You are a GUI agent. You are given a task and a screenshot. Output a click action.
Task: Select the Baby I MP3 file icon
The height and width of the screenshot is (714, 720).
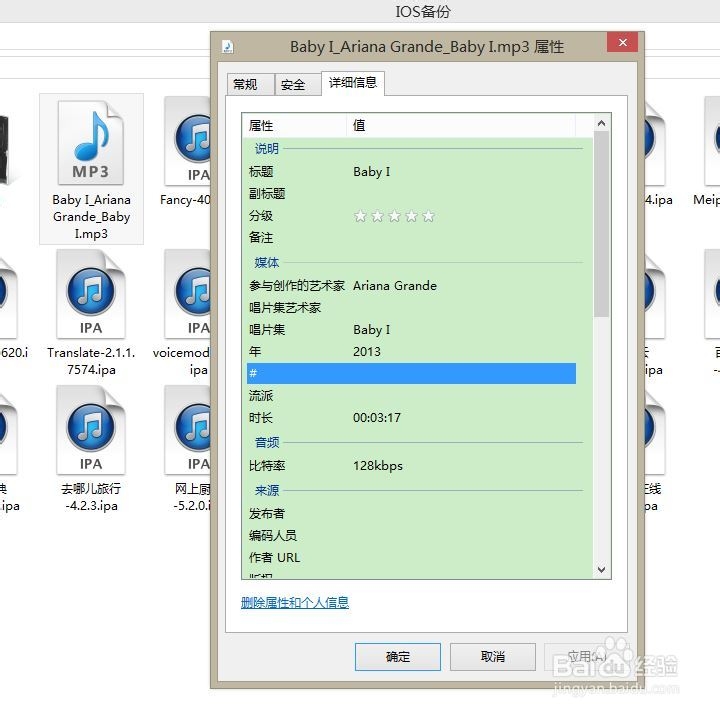[91, 143]
